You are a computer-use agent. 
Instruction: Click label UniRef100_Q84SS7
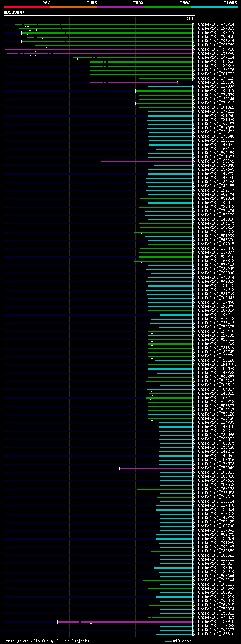216,66
